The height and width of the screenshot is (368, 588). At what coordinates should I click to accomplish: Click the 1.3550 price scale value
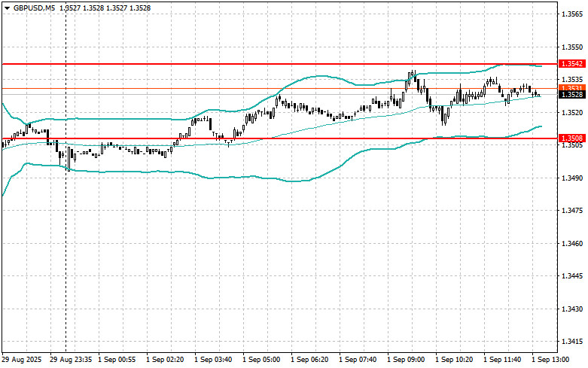pos(572,47)
